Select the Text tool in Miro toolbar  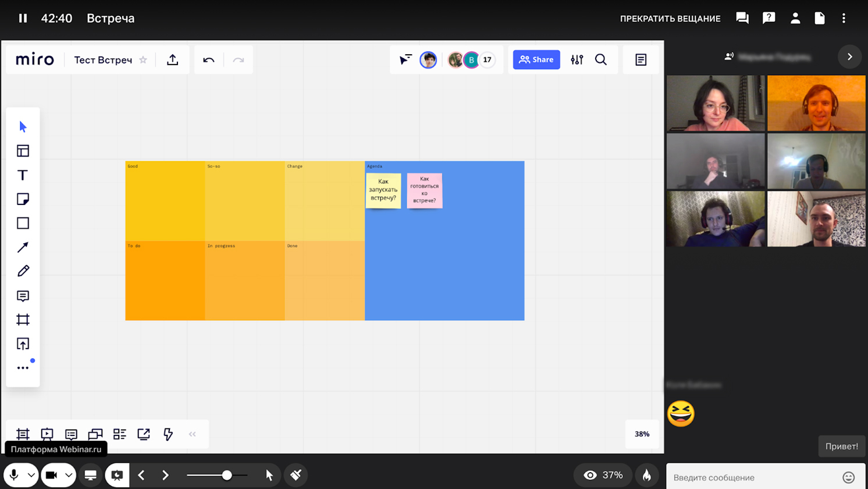coord(23,175)
